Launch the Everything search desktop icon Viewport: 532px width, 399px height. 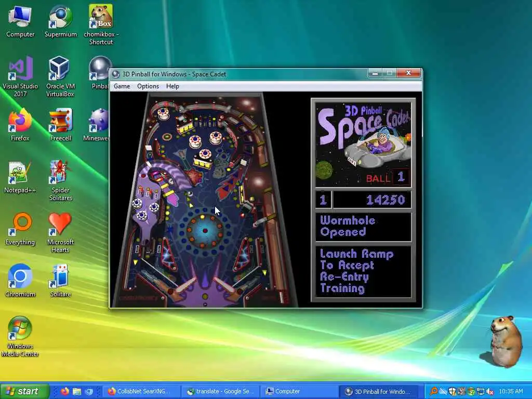tap(20, 229)
